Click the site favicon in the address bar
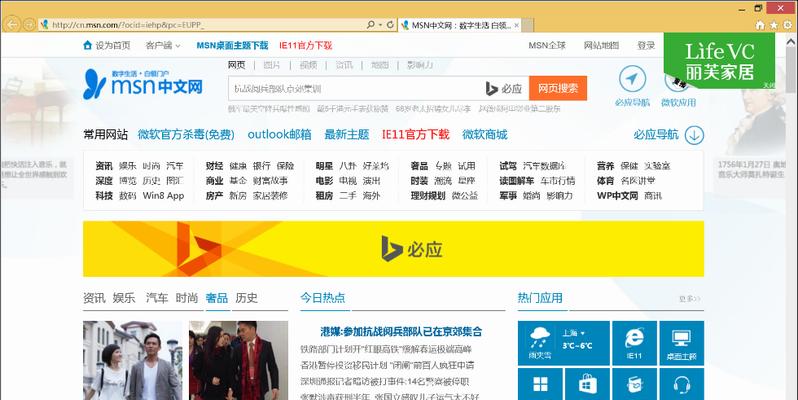Screen dimensions: 798x400 coord(45,24)
